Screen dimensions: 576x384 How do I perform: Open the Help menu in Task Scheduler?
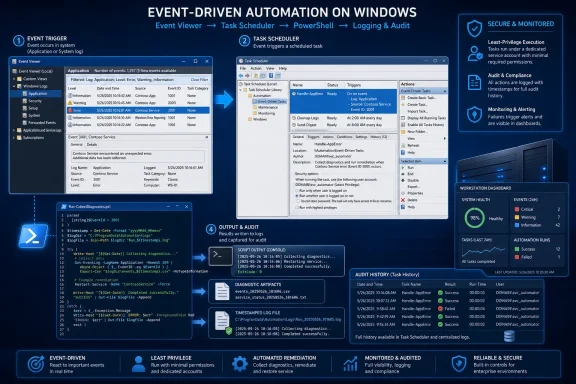tap(282, 68)
